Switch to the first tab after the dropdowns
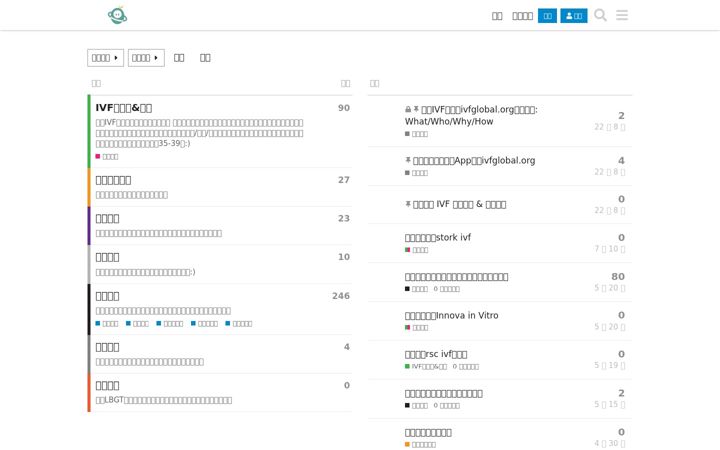This screenshot has width=720, height=450. click(179, 58)
